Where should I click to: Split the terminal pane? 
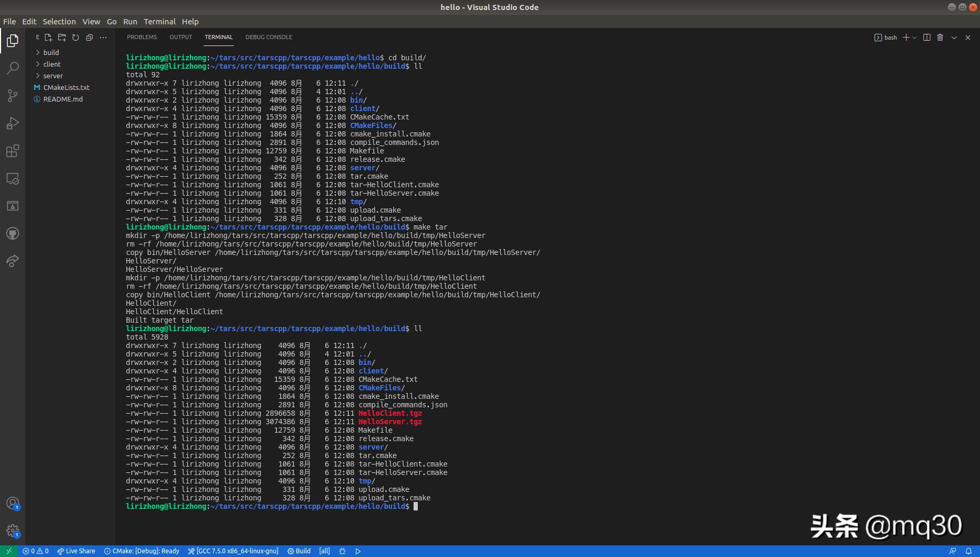pyautogui.click(x=926, y=37)
